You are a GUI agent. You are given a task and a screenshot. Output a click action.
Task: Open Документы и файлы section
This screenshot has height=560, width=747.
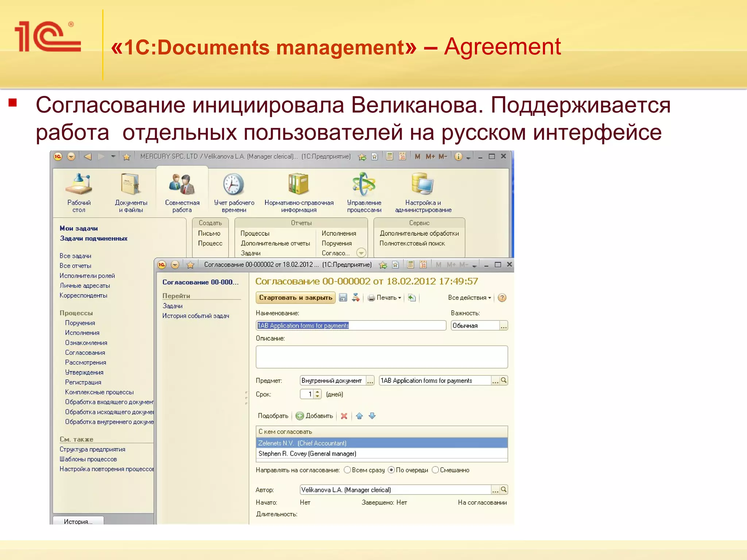pos(131,193)
